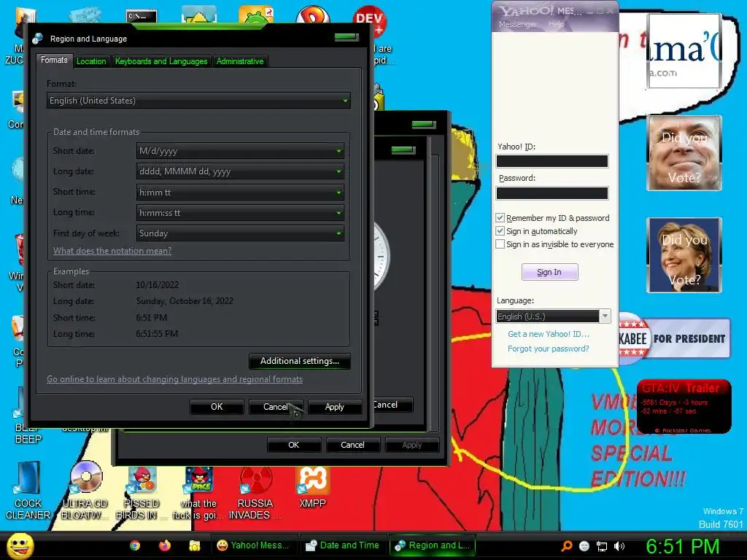Viewport: 747px width, 560px height.
Task: Open the pinned folder icon on taskbar
Action: click(x=194, y=545)
